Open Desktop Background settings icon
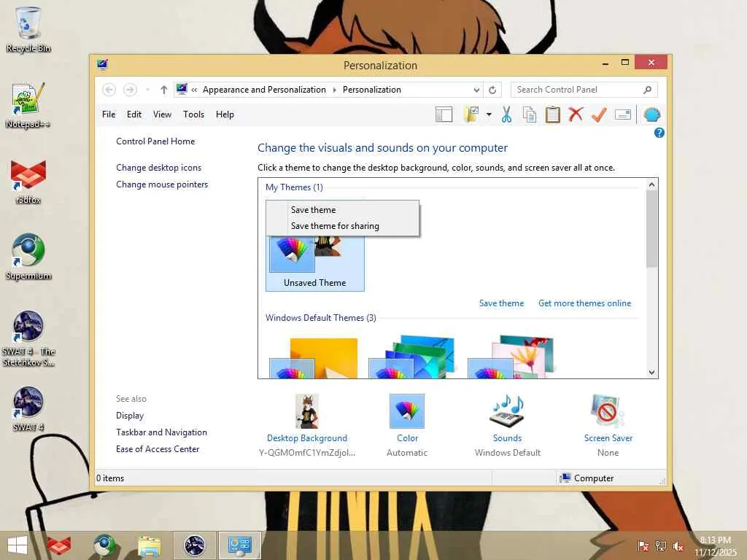The width and height of the screenshot is (747, 560). 307,411
